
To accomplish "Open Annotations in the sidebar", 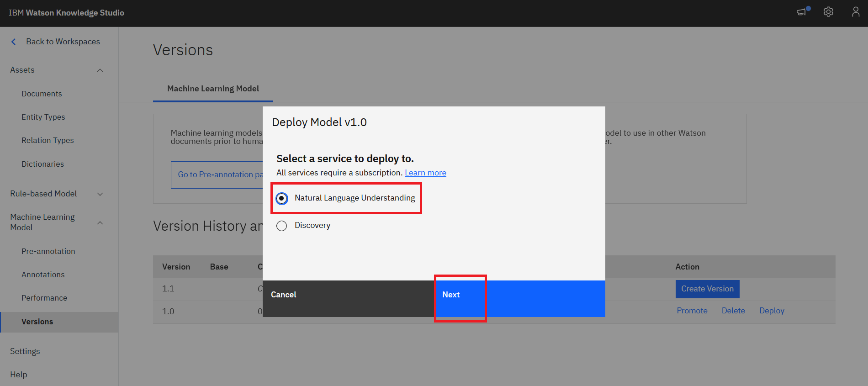I will [43, 275].
